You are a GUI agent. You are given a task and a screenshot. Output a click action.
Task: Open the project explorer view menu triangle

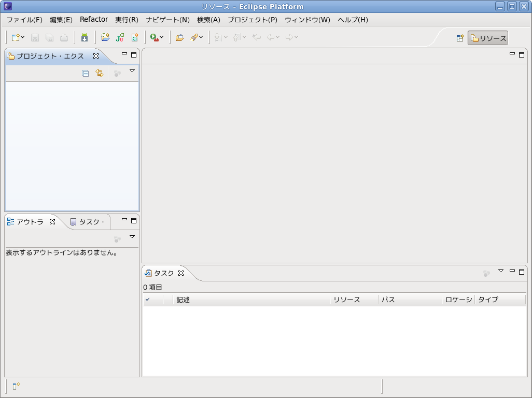[132, 71]
